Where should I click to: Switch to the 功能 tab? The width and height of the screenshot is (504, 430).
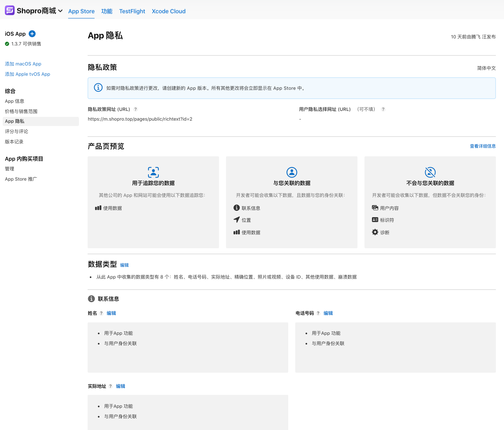coord(107,11)
